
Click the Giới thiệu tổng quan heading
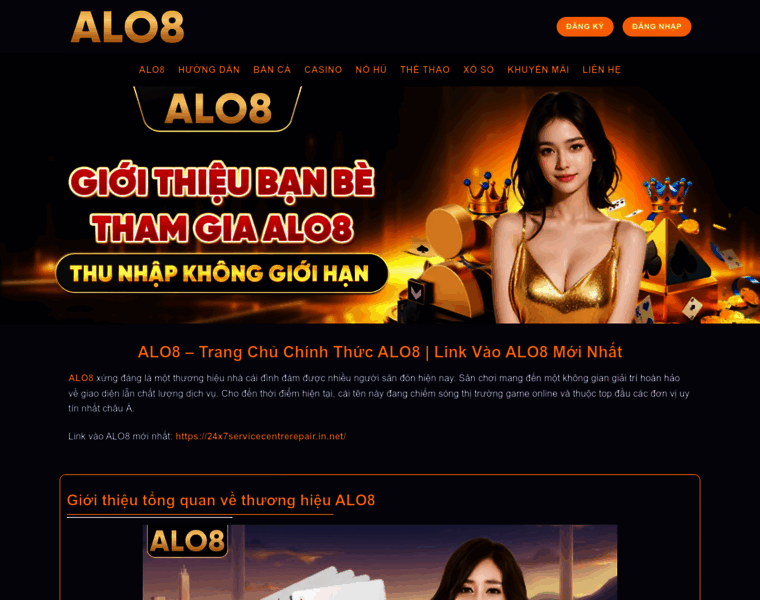[221, 500]
